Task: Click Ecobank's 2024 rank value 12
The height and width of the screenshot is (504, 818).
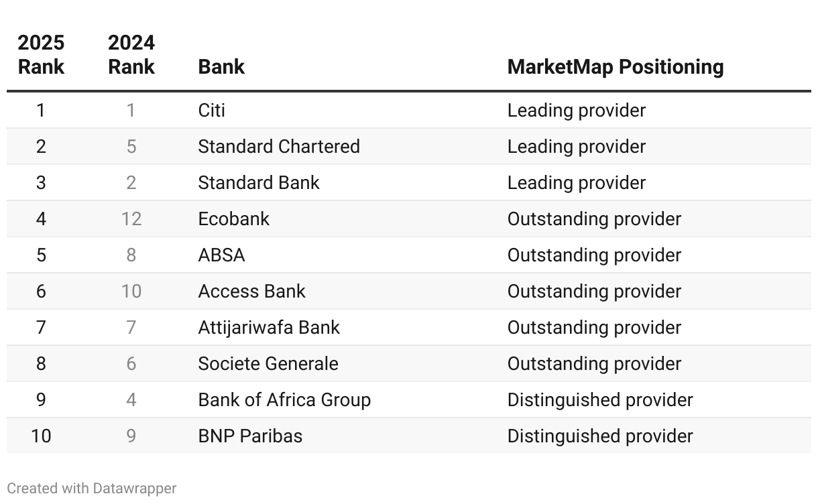Action: pyautogui.click(x=131, y=219)
